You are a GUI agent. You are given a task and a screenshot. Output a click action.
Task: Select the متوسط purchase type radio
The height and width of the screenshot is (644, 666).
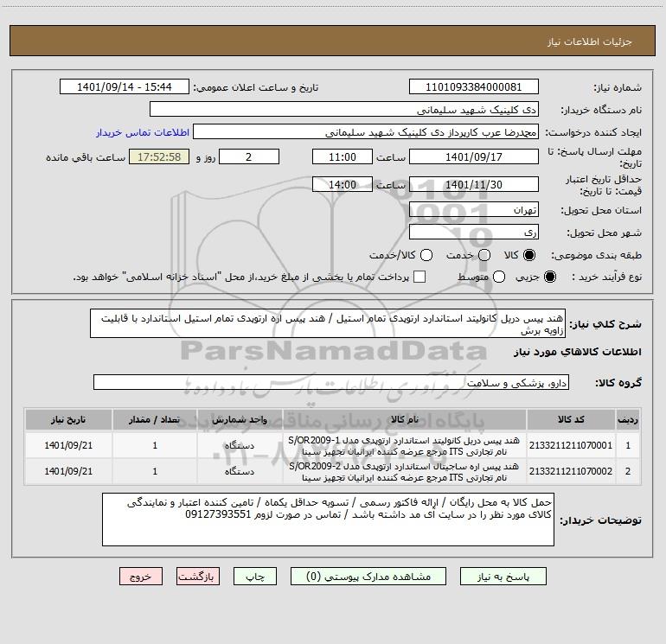[499, 277]
